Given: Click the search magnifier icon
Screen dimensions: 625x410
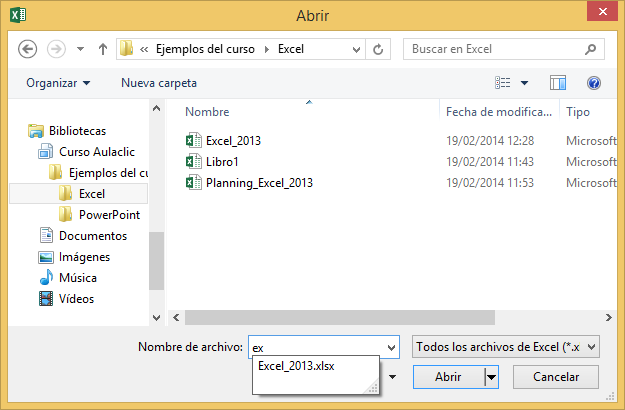Looking at the screenshot, I should [x=591, y=48].
